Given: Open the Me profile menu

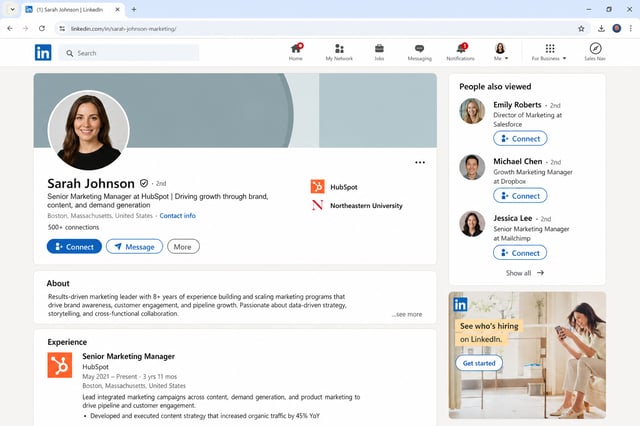Looking at the screenshot, I should (x=500, y=52).
